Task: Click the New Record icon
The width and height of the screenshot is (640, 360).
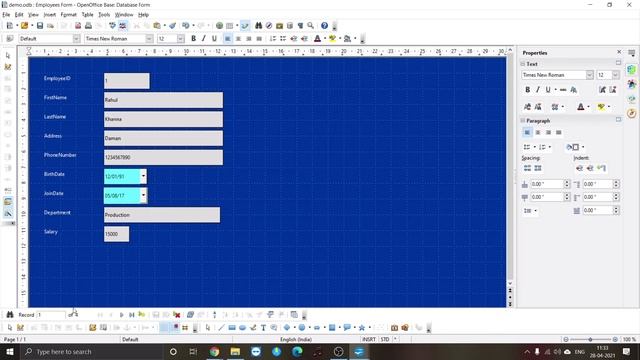Action: point(142,314)
